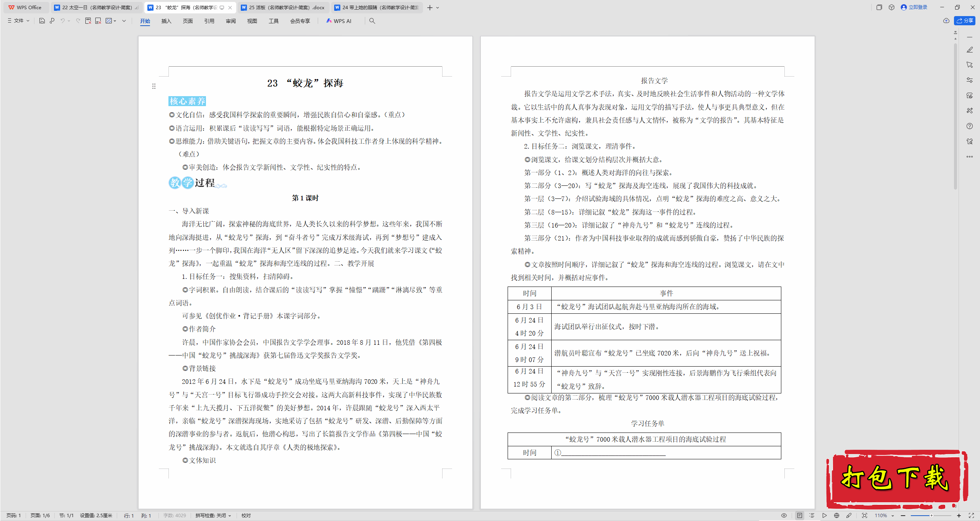Select the pen icon in right sidebar

pyautogui.click(x=970, y=50)
